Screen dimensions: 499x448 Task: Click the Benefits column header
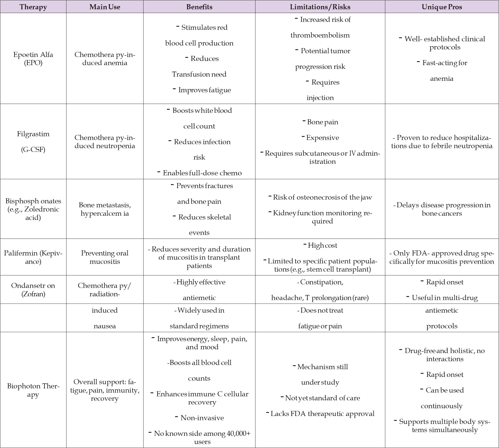(x=199, y=7)
